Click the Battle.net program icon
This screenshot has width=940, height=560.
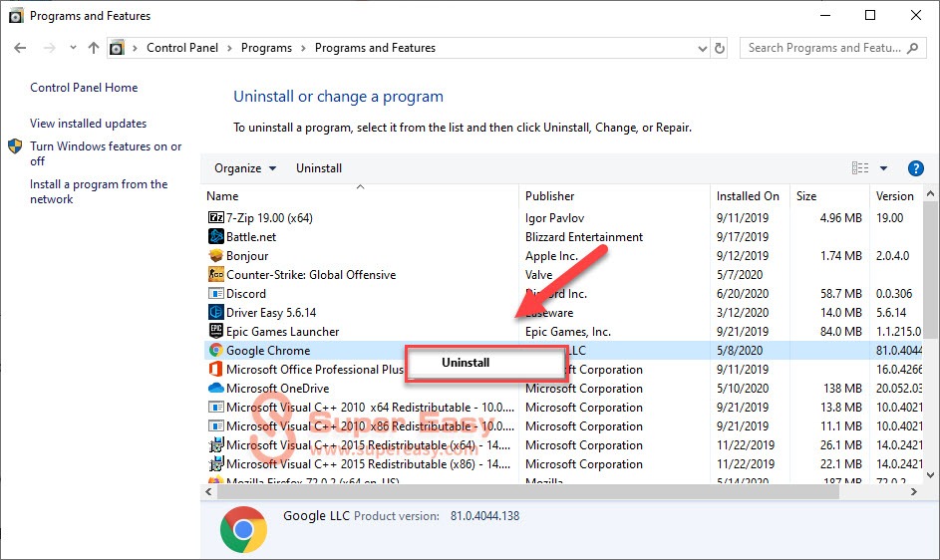tap(216, 236)
